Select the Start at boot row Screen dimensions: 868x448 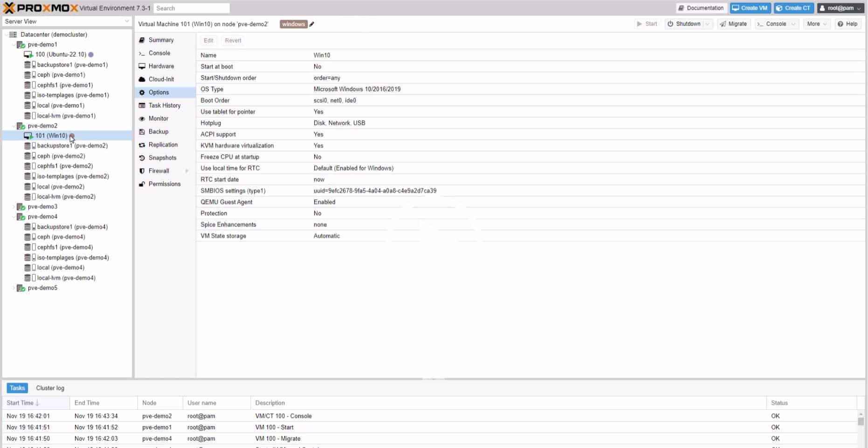pos(530,67)
